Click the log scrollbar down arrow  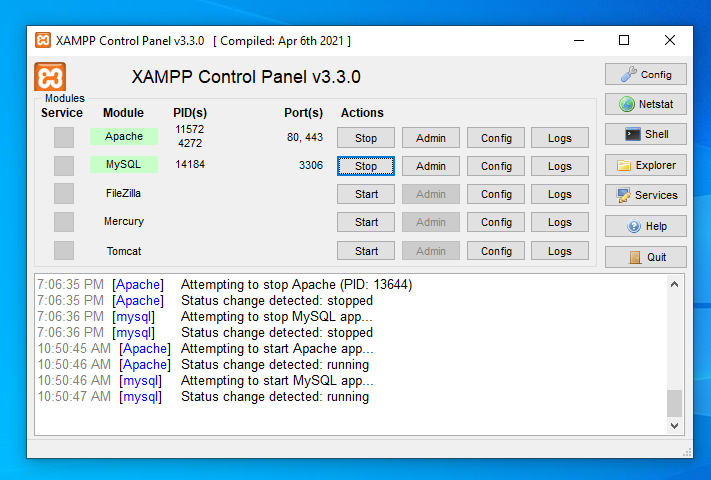point(674,426)
